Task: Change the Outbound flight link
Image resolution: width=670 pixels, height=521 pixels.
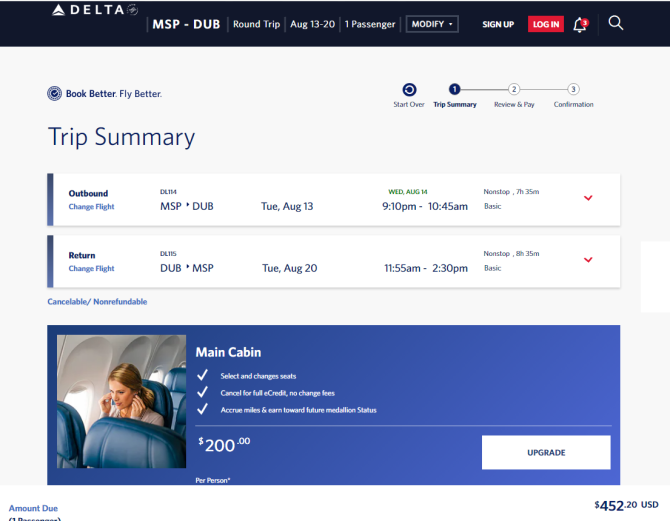Action: [x=91, y=207]
